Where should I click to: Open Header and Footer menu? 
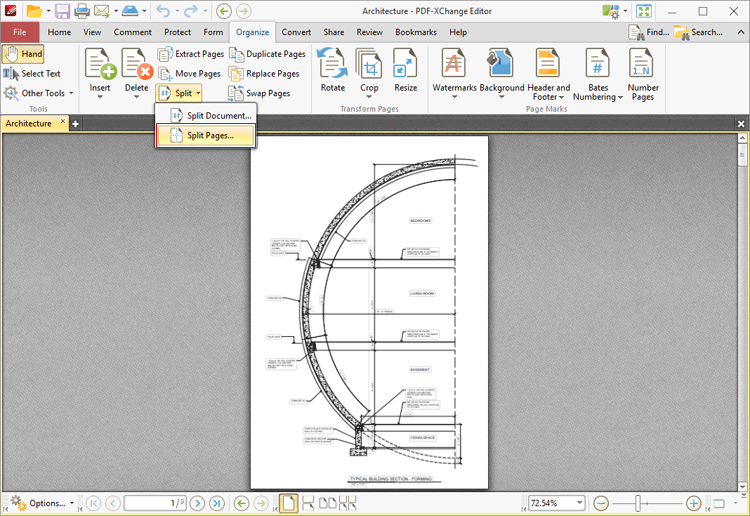(x=548, y=74)
